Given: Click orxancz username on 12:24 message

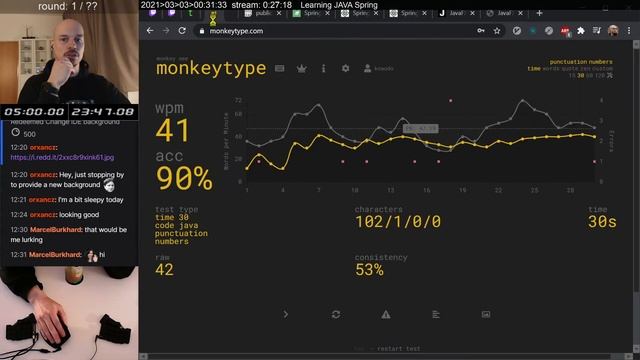Looking at the screenshot, I should point(43,215).
